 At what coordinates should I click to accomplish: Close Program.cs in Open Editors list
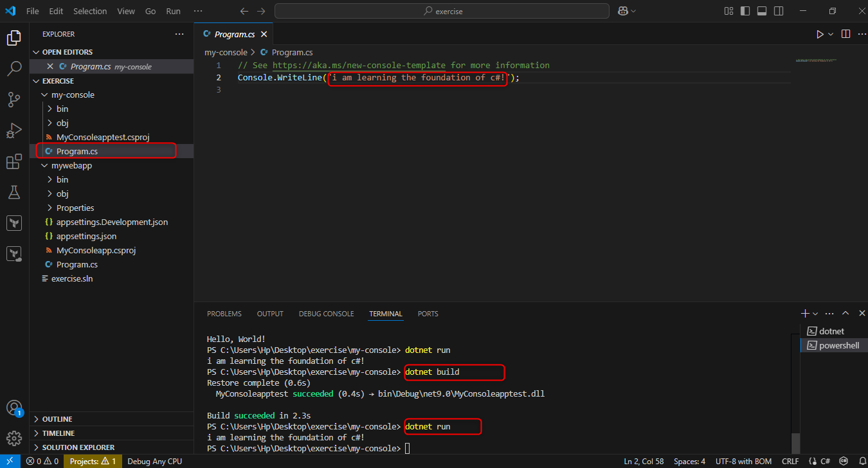51,66
